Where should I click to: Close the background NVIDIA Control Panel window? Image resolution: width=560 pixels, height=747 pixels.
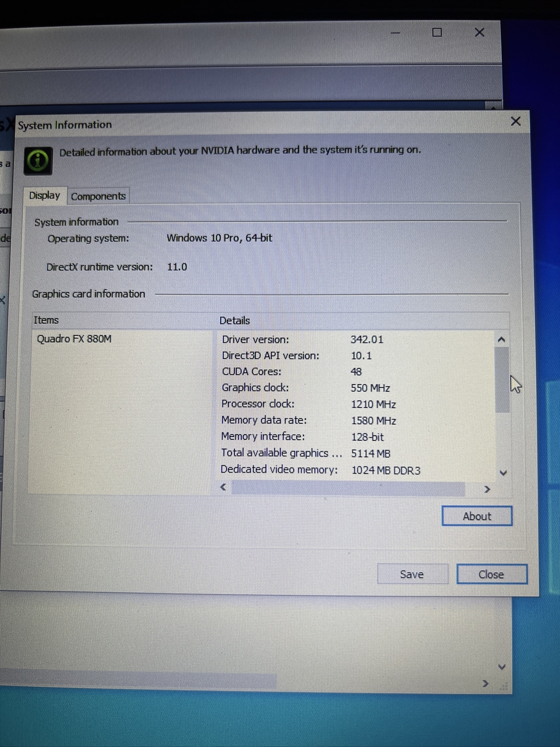(x=479, y=32)
